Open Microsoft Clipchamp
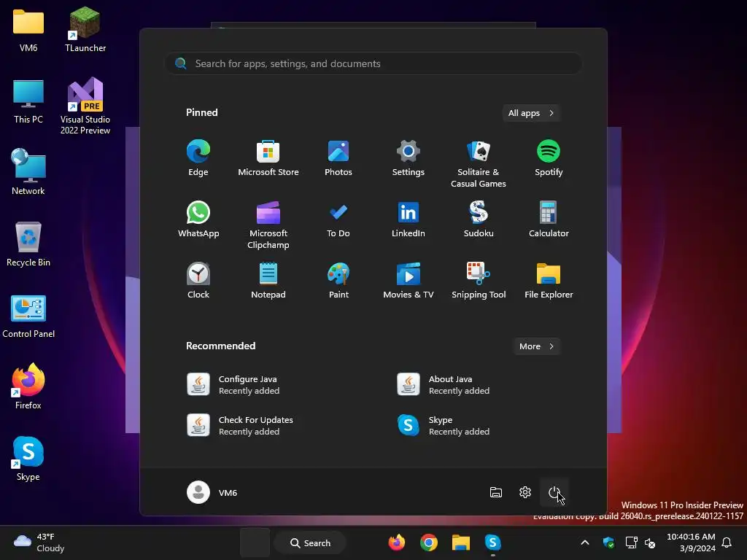747x560 pixels. 268,225
